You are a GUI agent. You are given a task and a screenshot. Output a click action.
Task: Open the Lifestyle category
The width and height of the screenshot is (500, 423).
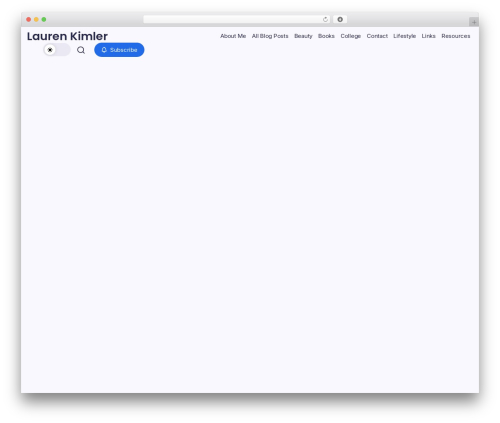[x=405, y=36]
